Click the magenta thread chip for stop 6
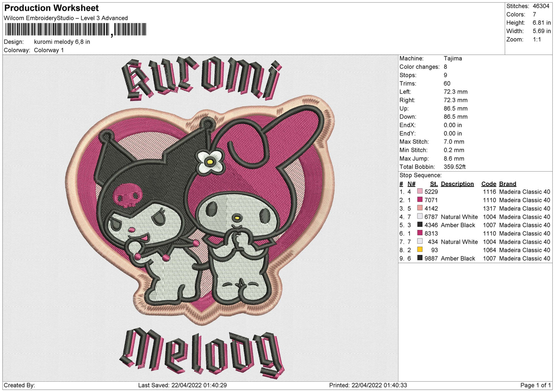 420,233
